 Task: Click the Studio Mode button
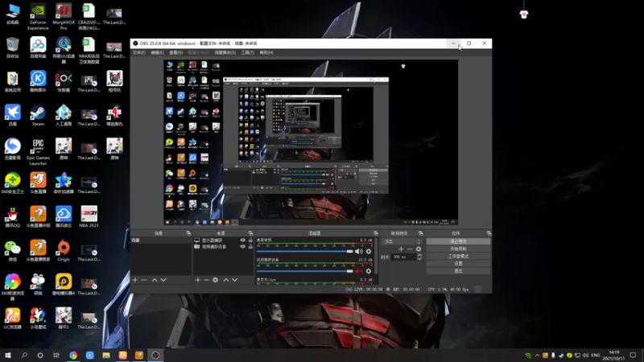pos(458,256)
